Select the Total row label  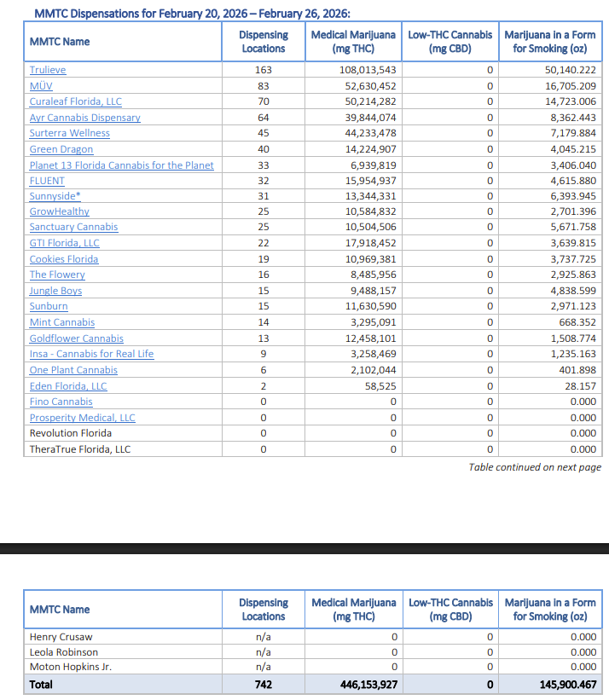click(41, 685)
